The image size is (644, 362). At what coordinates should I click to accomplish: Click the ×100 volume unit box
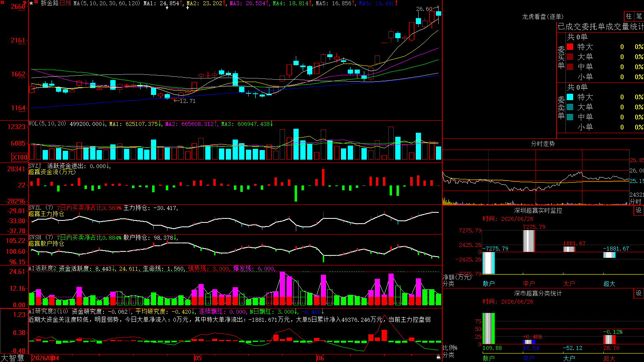(20, 157)
